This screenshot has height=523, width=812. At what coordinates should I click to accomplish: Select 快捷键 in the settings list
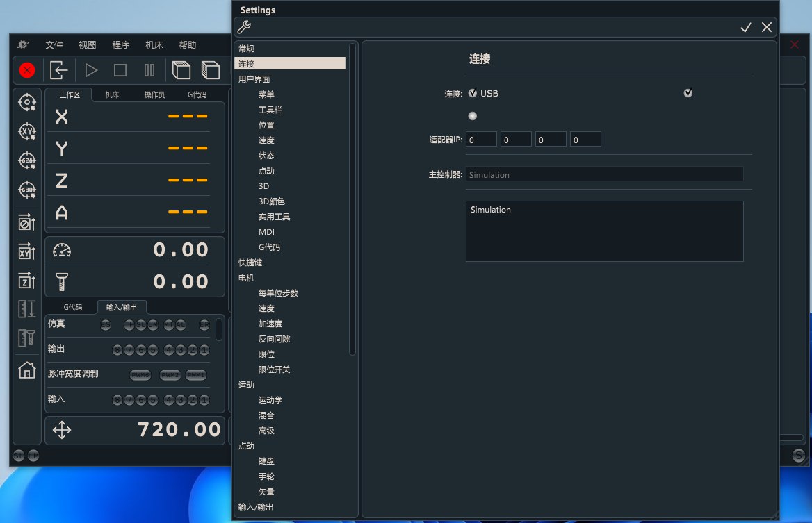[250, 263]
